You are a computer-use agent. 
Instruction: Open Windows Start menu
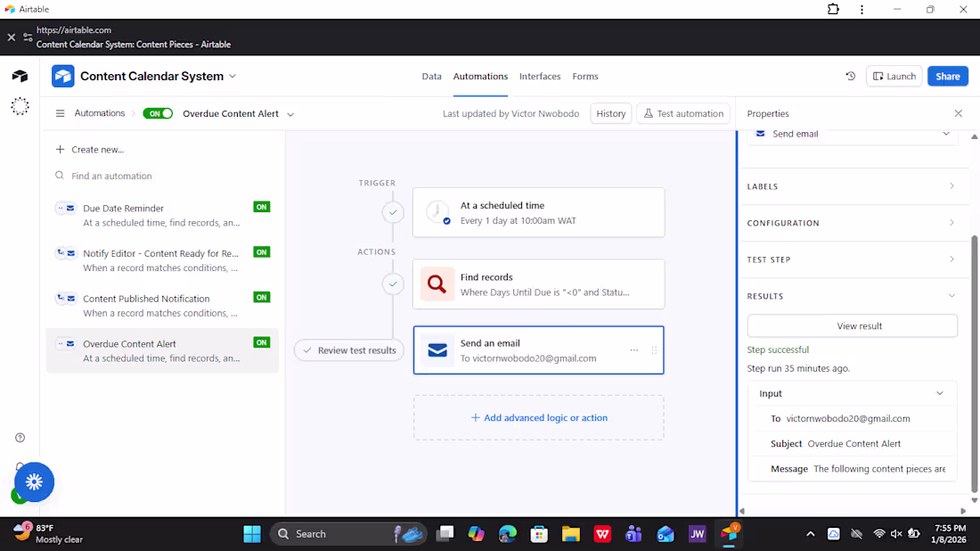tap(252, 534)
